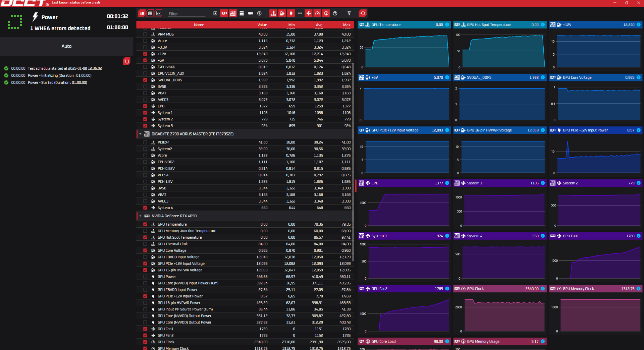This screenshot has width=644, height=350.
Task: Enable the PCIEX4 sensor checkbox
Action: coord(145,142)
